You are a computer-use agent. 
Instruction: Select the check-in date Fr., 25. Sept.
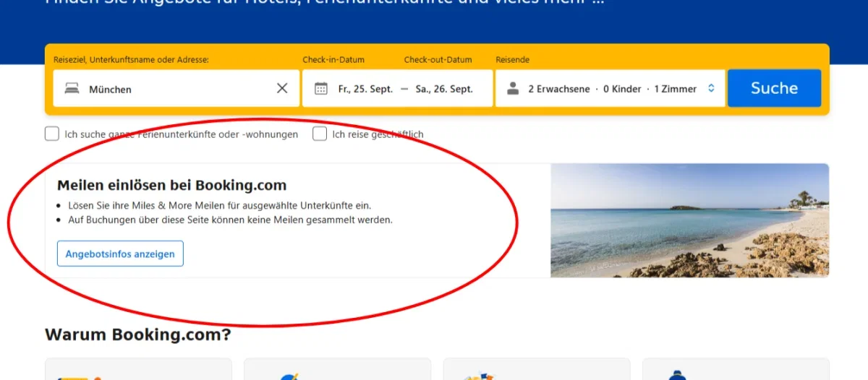365,89
